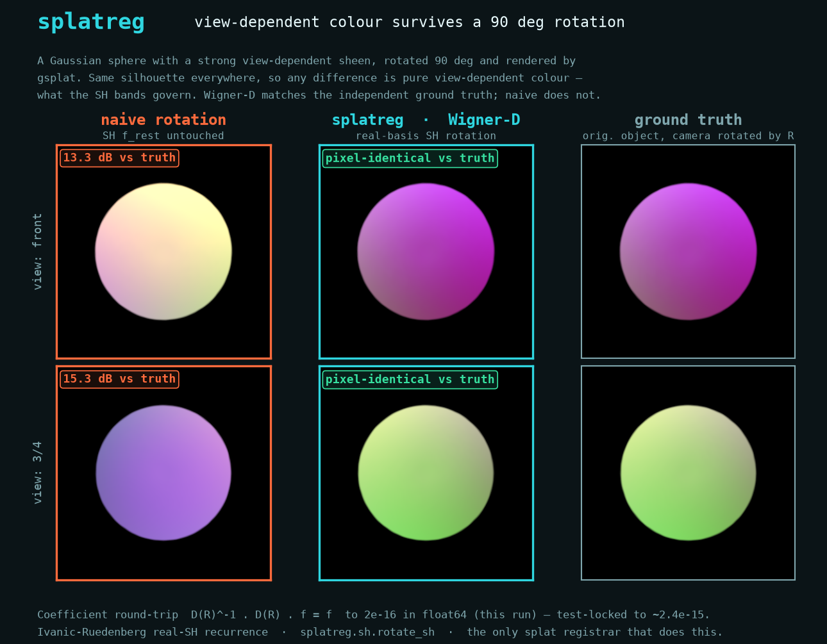Click 'the only splat registrar that does this.'
827x644 pixels.
point(595,632)
